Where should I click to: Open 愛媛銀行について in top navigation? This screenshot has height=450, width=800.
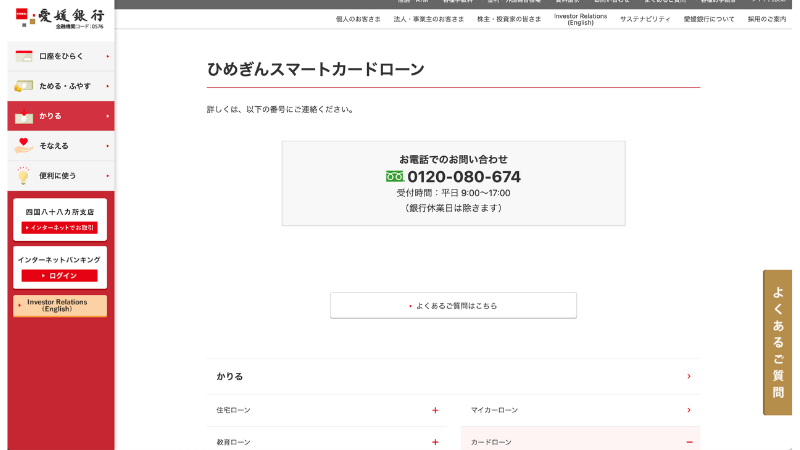[x=709, y=19]
